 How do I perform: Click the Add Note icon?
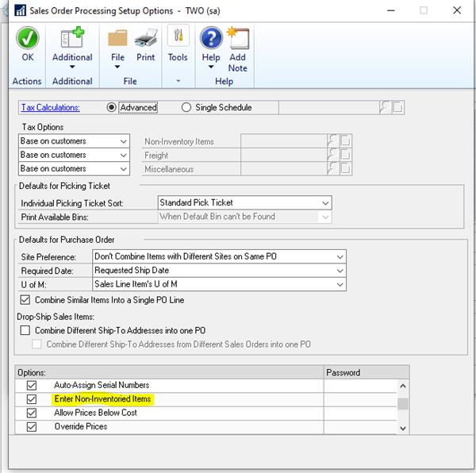(x=237, y=38)
